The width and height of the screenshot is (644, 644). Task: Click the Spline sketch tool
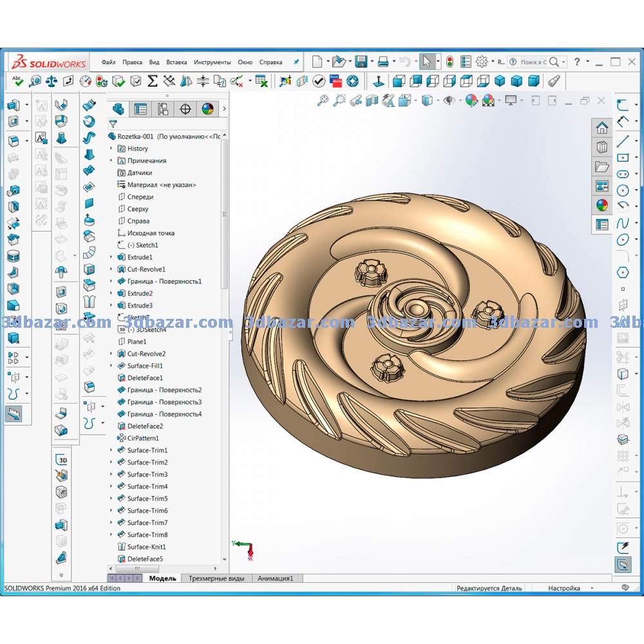[622, 223]
